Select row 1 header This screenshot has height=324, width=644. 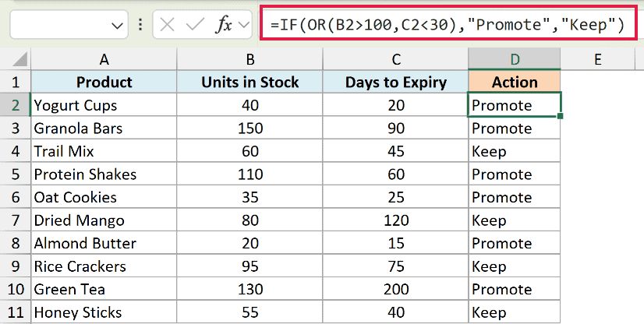(x=15, y=82)
